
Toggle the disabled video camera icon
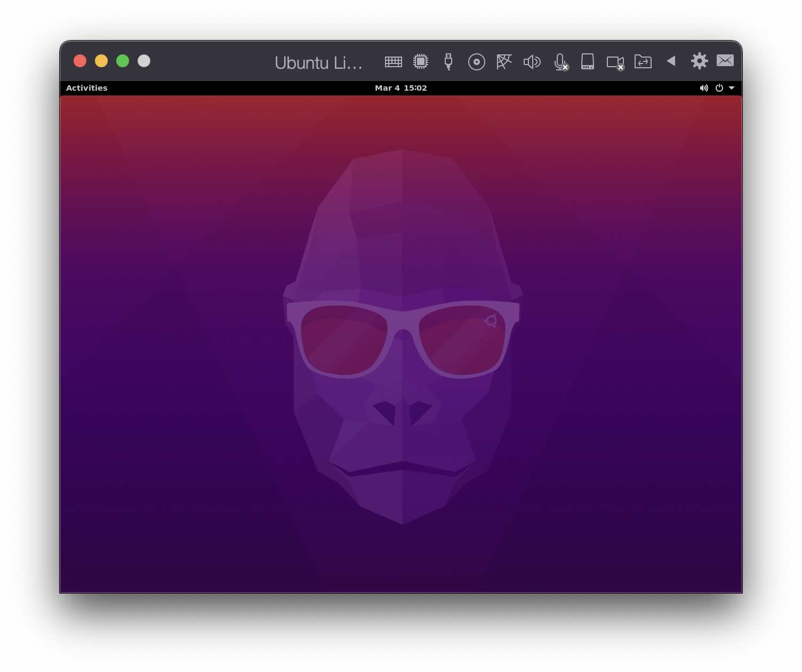pyautogui.click(x=615, y=63)
